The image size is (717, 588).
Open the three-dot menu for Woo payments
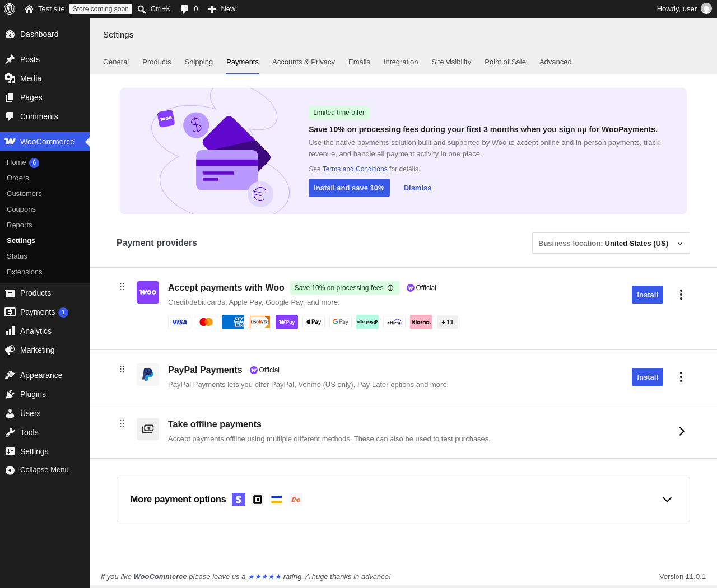pos(681,295)
